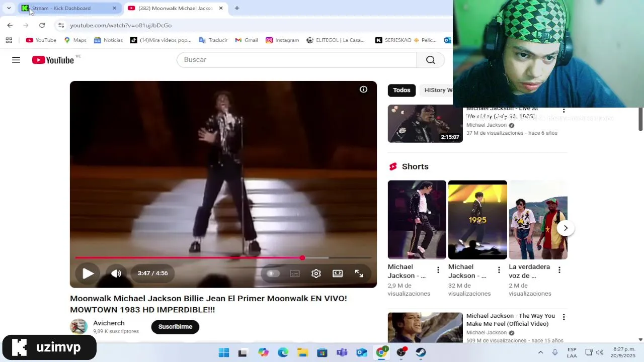
Task: Open options for The Way You Make Me Feel
Action: click(x=563, y=317)
